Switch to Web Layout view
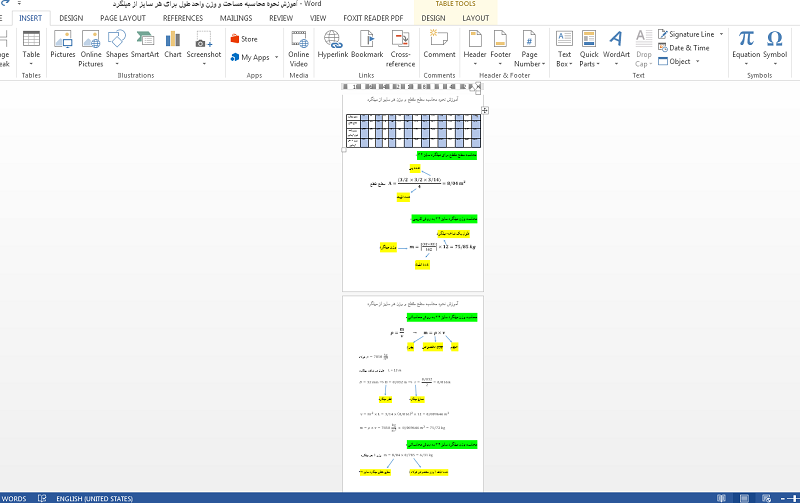This screenshot has width=800, height=503. coord(766,498)
